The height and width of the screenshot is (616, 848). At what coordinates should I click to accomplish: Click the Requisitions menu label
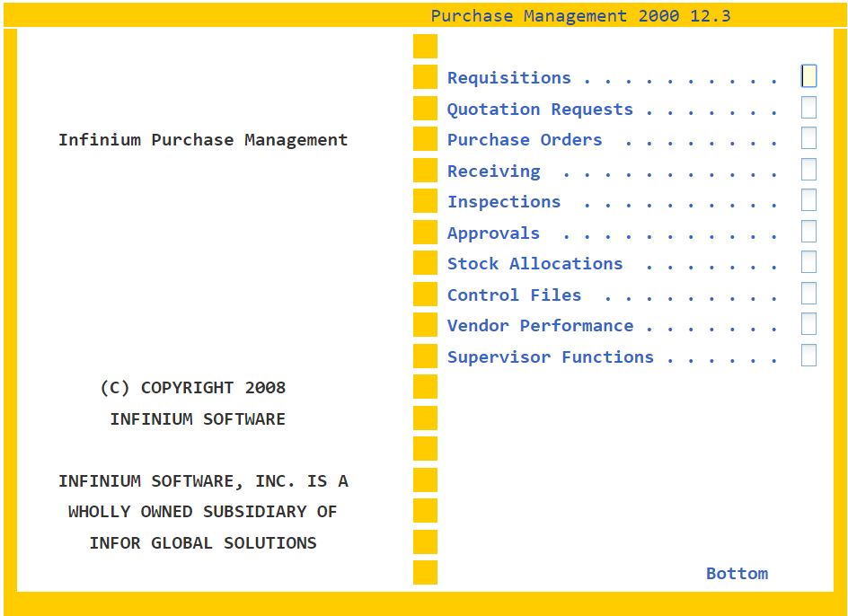point(509,78)
